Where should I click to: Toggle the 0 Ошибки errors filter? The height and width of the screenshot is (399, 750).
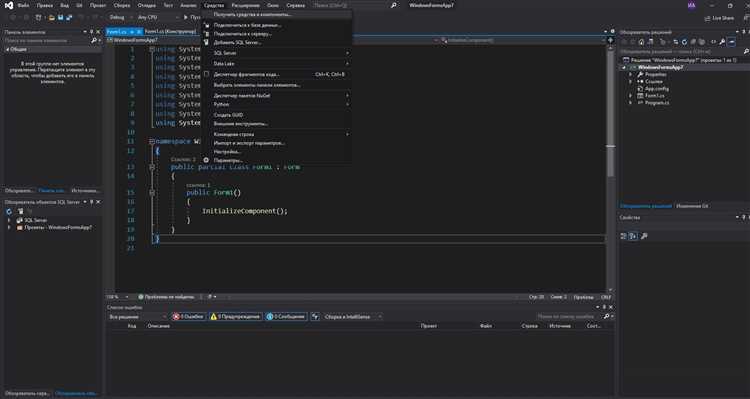point(188,317)
